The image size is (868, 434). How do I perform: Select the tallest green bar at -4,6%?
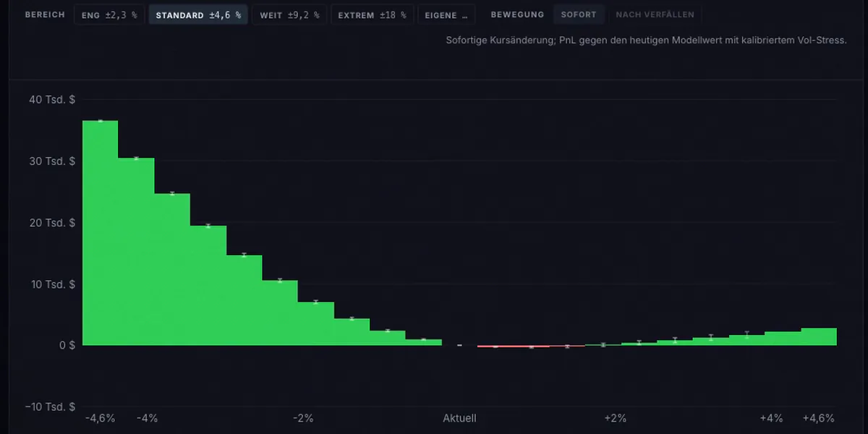100,233
